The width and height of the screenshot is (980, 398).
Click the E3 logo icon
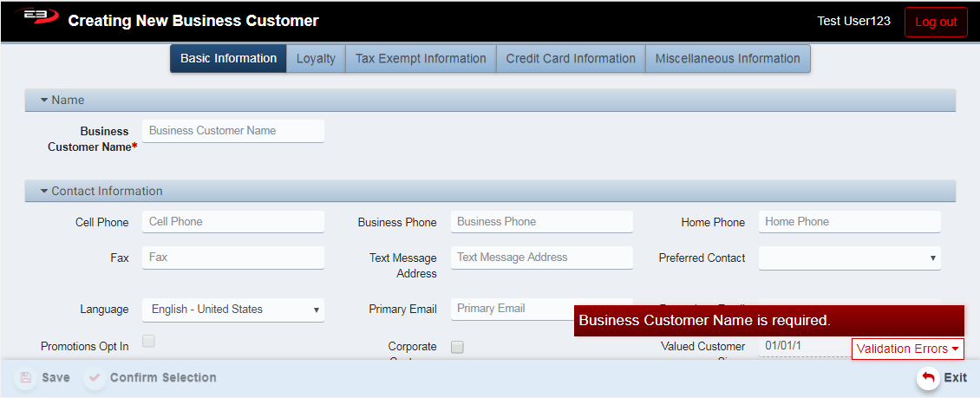[36, 17]
